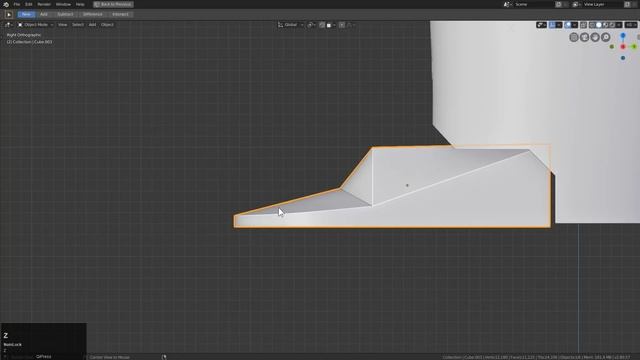
Task: Expand the gizmo options dropdown arrow
Action: pos(559,25)
